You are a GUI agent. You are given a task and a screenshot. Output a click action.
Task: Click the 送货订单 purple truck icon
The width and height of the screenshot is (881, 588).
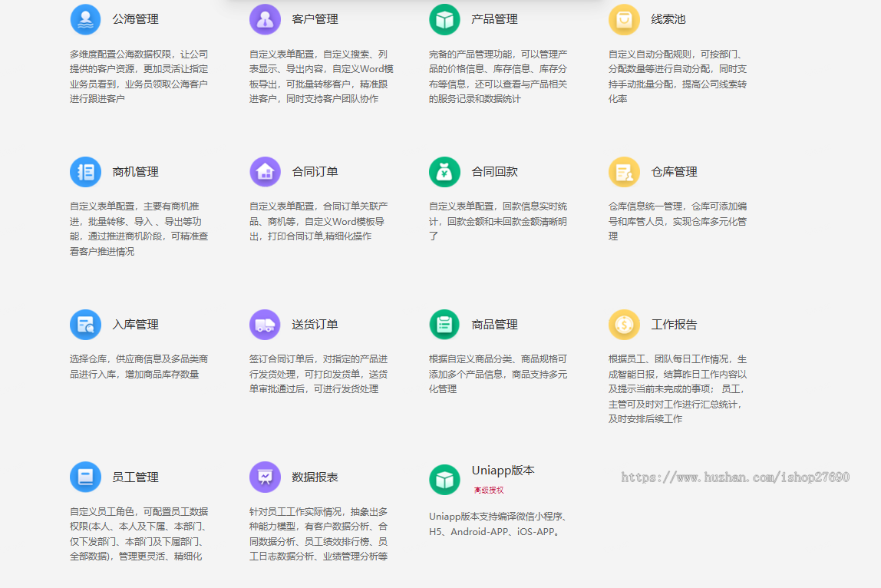[265, 325]
